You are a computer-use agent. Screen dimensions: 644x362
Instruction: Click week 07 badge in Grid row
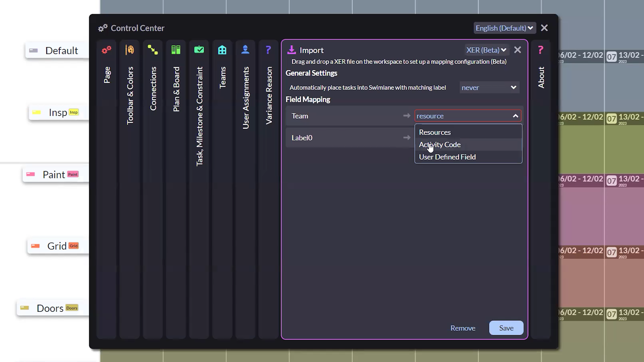[x=611, y=253]
